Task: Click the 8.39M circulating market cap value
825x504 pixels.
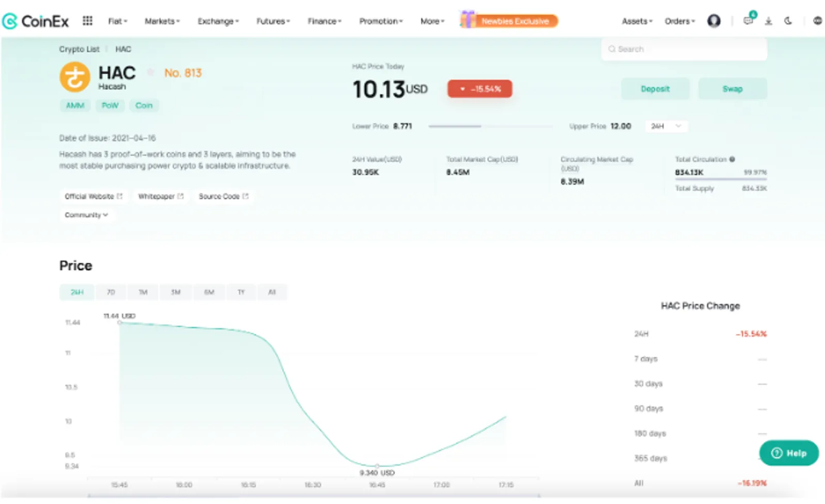Action: [572, 181]
